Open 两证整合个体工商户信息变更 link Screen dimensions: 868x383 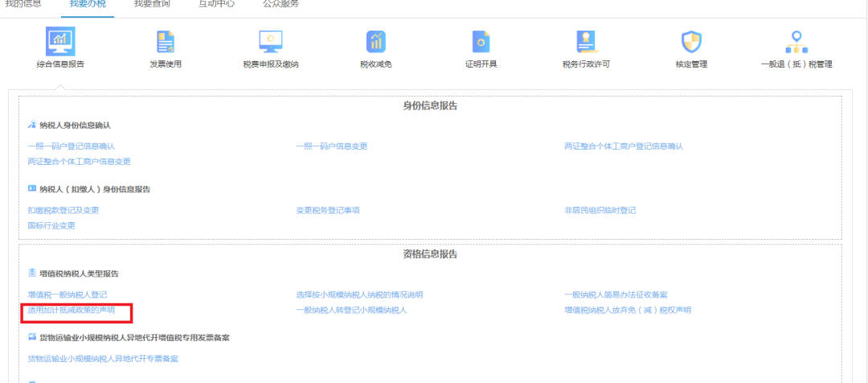79,161
